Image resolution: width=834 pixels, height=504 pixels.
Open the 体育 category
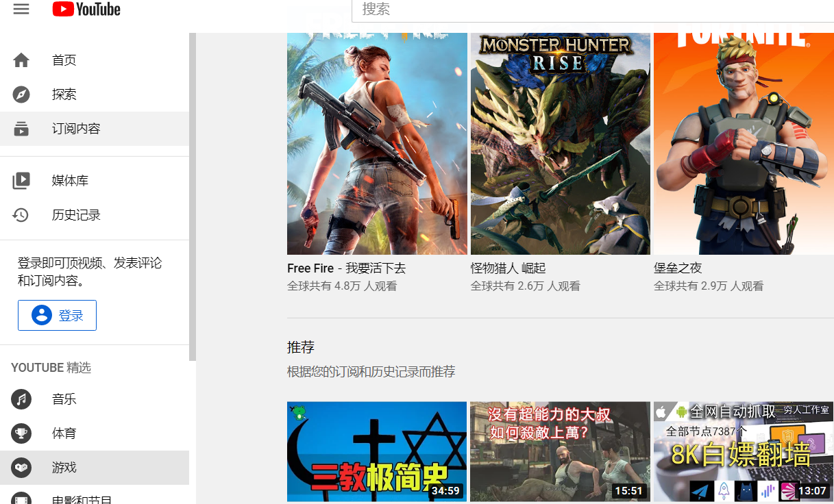[x=95, y=433]
